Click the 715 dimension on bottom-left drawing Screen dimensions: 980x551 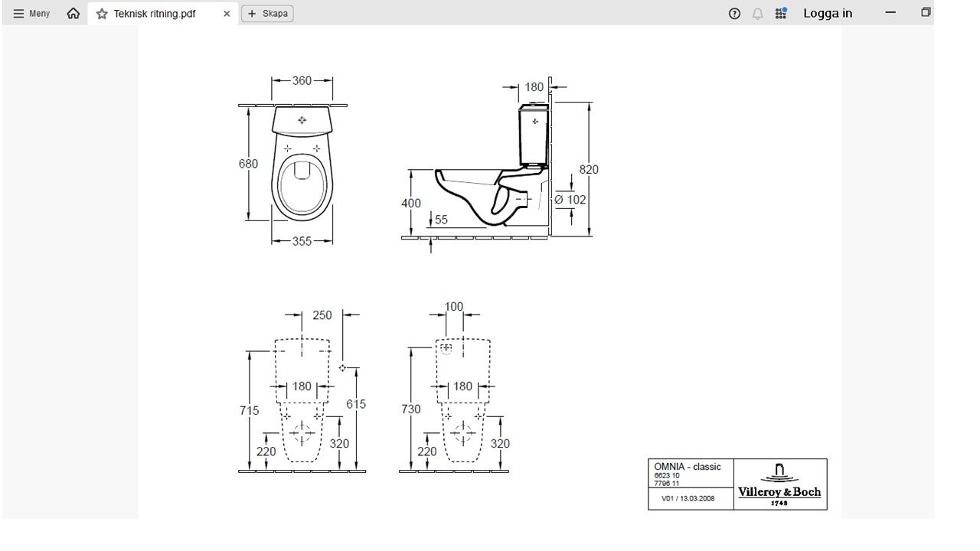[249, 410]
